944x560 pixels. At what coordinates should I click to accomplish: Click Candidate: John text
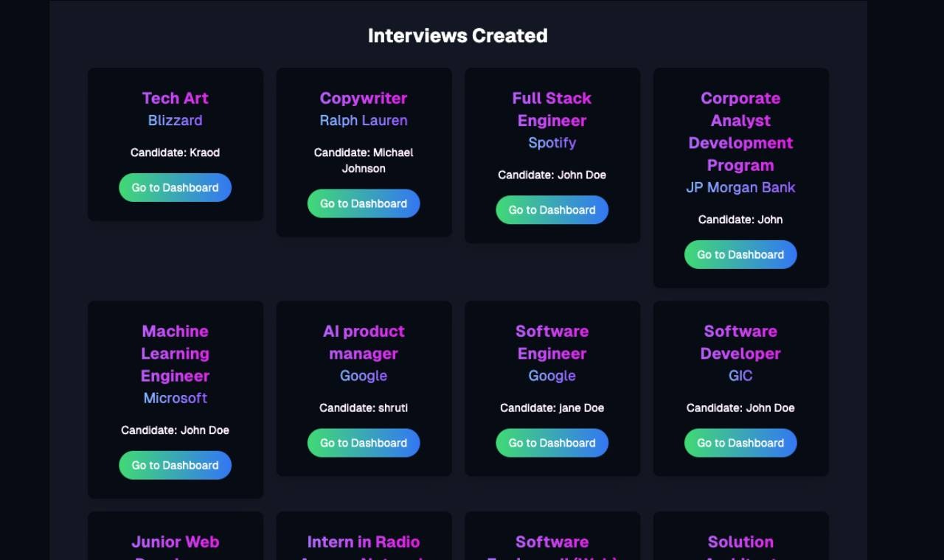tap(740, 220)
